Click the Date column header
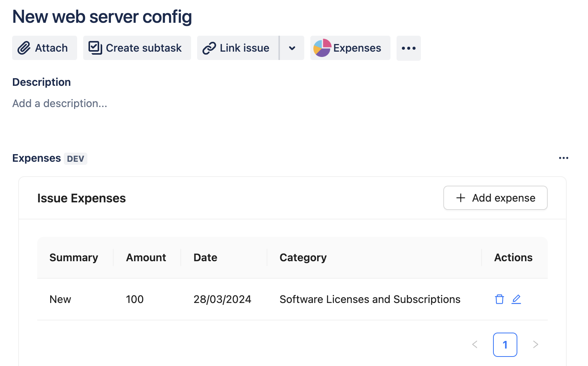The width and height of the screenshot is (588, 366). [x=205, y=258]
